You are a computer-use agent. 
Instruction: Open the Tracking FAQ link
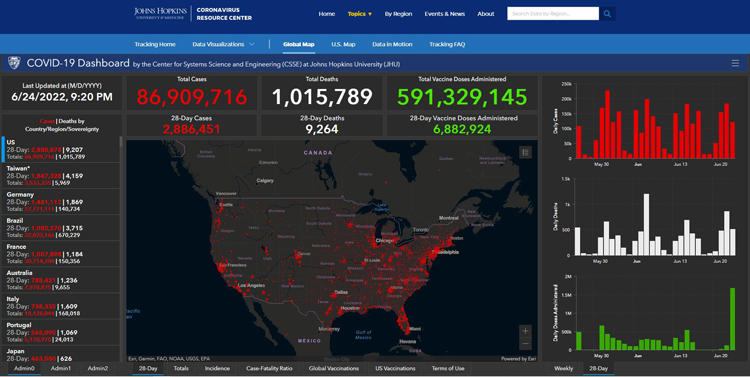point(447,44)
